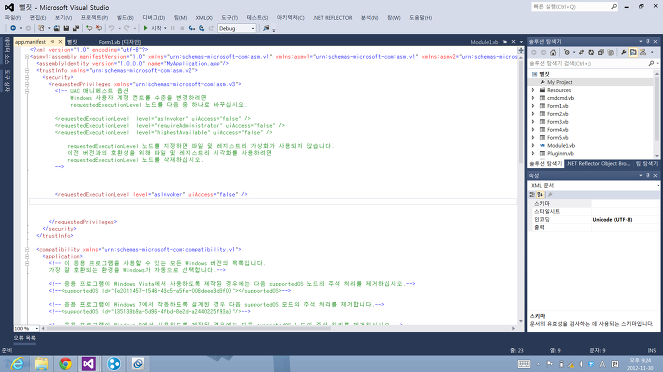Expand Module1.vb node in Solution Explorer
Viewport: 663px width, 372px height.
click(533, 145)
